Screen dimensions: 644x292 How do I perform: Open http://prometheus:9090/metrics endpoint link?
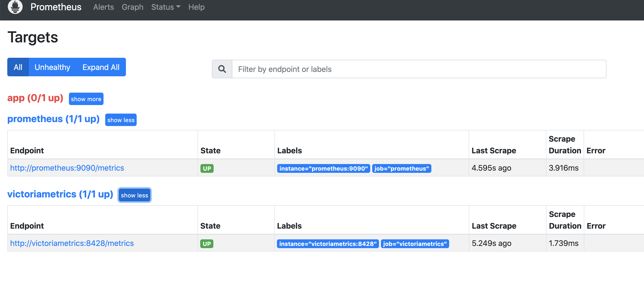coord(67,168)
